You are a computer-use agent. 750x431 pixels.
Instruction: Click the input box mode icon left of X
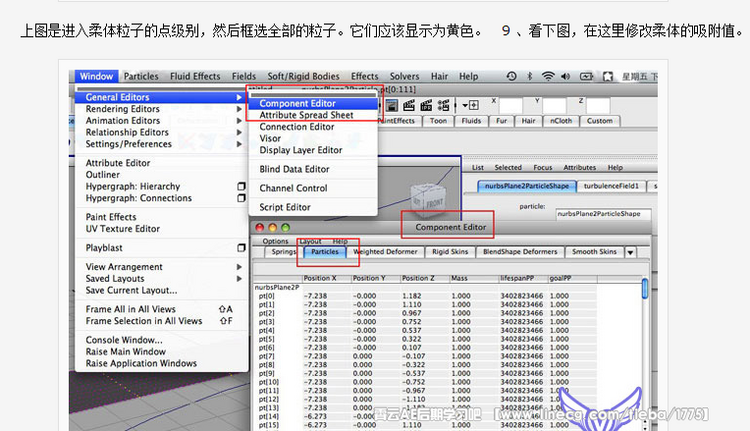click(474, 105)
